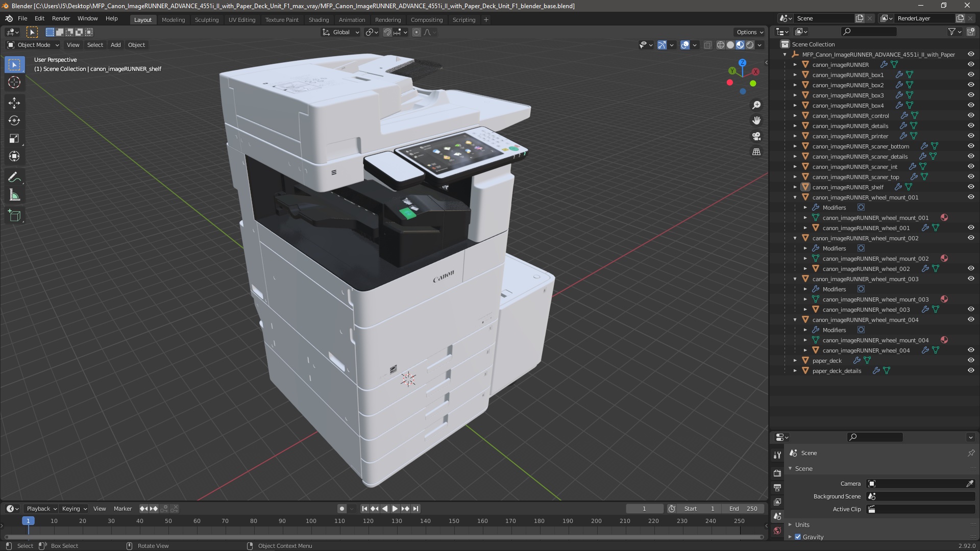The height and width of the screenshot is (551, 980).
Task: Hide paper_deck_details in viewport
Action: pyautogui.click(x=971, y=370)
